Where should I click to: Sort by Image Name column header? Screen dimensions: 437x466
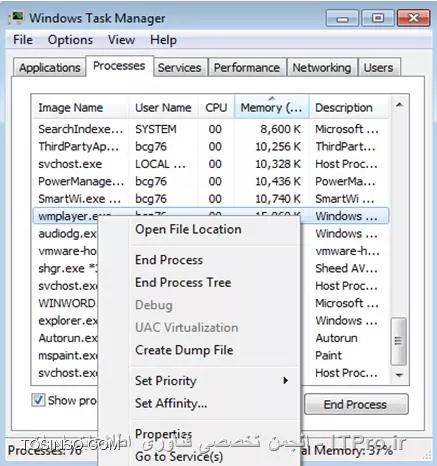80,108
